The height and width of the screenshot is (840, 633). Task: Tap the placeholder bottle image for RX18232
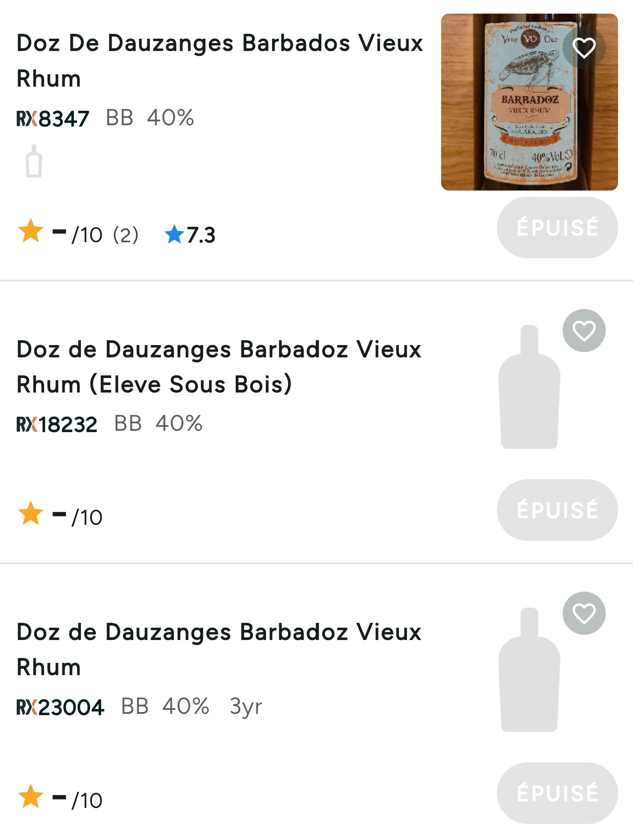529,387
